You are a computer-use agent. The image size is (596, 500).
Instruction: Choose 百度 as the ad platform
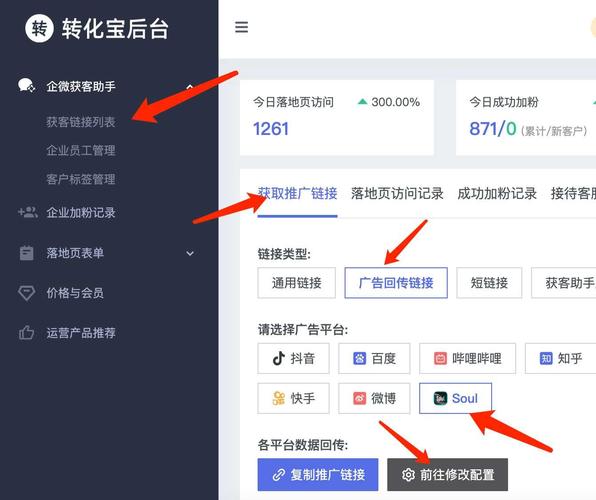374,358
